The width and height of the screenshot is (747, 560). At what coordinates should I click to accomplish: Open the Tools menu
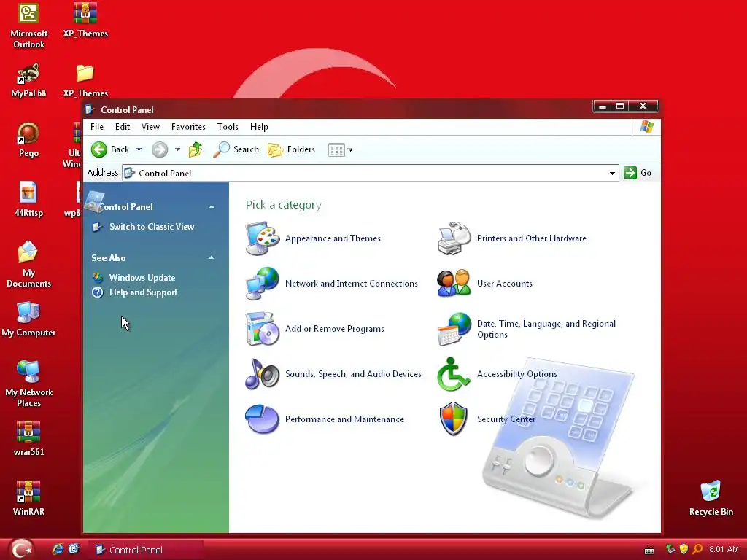click(228, 127)
